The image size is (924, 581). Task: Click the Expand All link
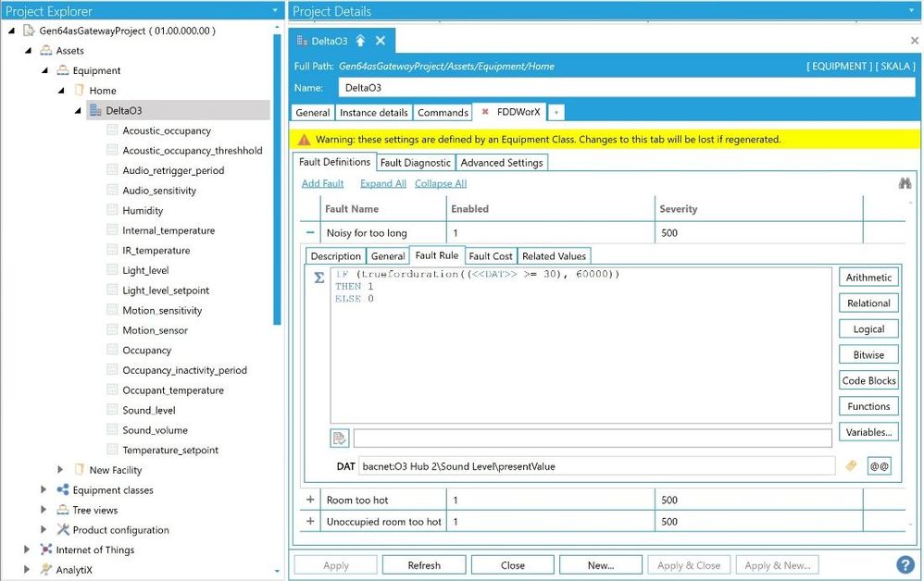[x=383, y=183]
